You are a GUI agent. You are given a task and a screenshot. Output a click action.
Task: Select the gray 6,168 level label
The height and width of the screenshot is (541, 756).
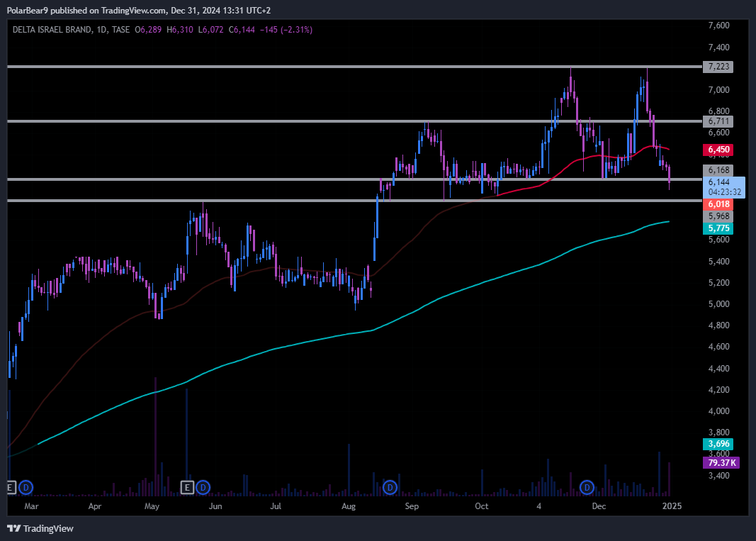tap(718, 170)
